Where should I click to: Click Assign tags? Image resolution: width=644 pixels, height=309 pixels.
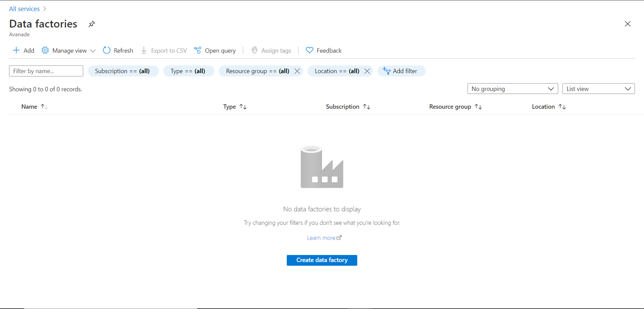271,50
